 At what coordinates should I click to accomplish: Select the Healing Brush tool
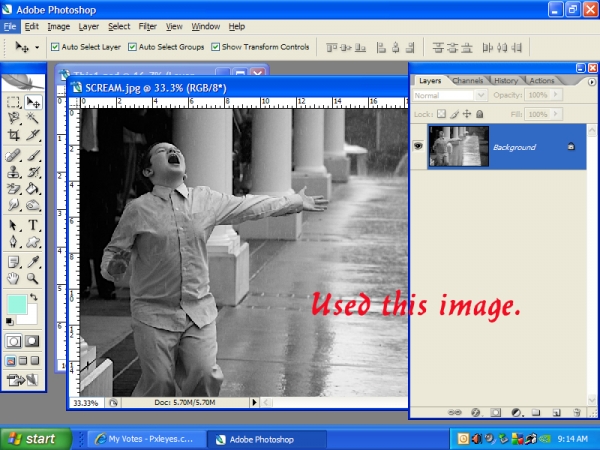click(13, 156)
